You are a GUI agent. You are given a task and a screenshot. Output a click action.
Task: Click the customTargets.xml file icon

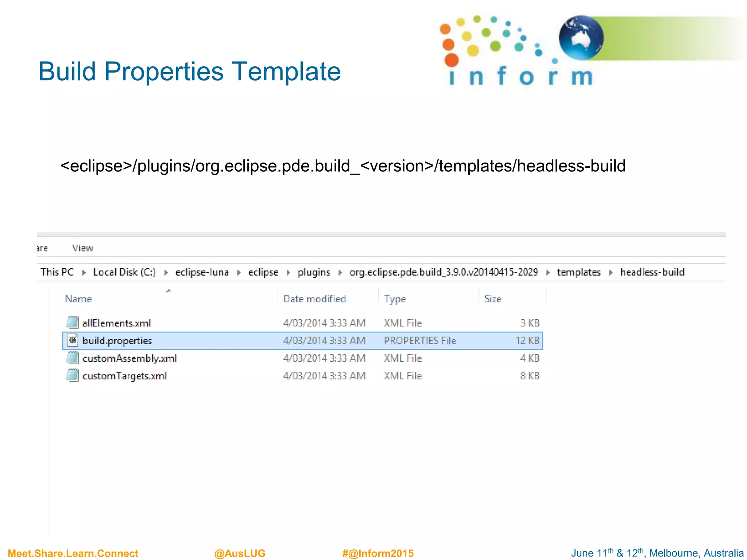click(73, 375)
